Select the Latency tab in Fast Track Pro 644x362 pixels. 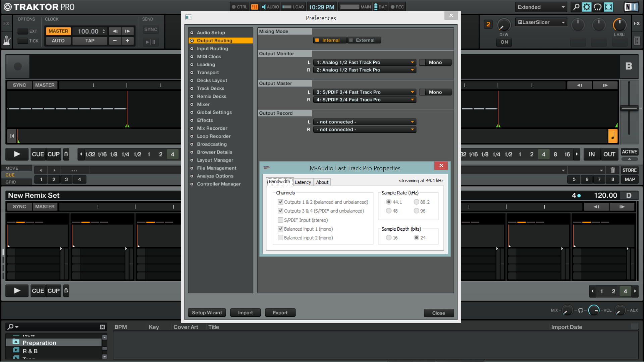(x=303, y=182)
